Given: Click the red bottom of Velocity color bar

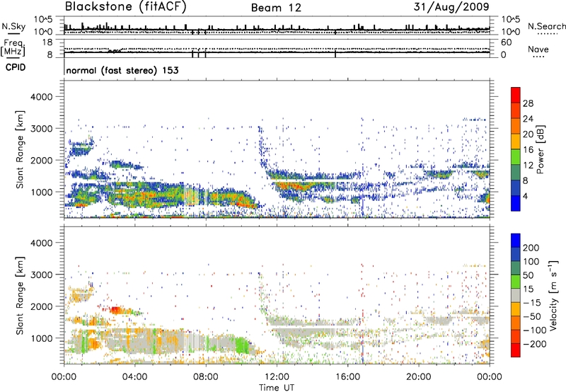Looking at the screenshot, I should coord(516,350).
